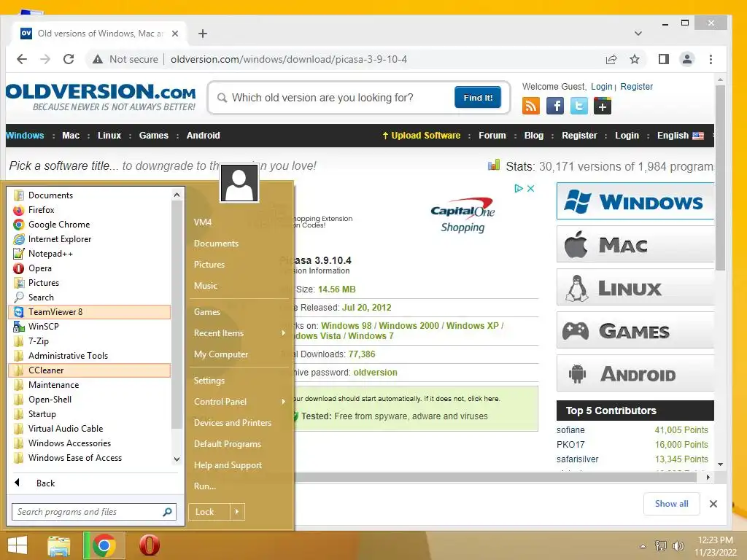Click the volume icon in system tray
This screenshot has height=560, width=747.
tap(678, 546)
